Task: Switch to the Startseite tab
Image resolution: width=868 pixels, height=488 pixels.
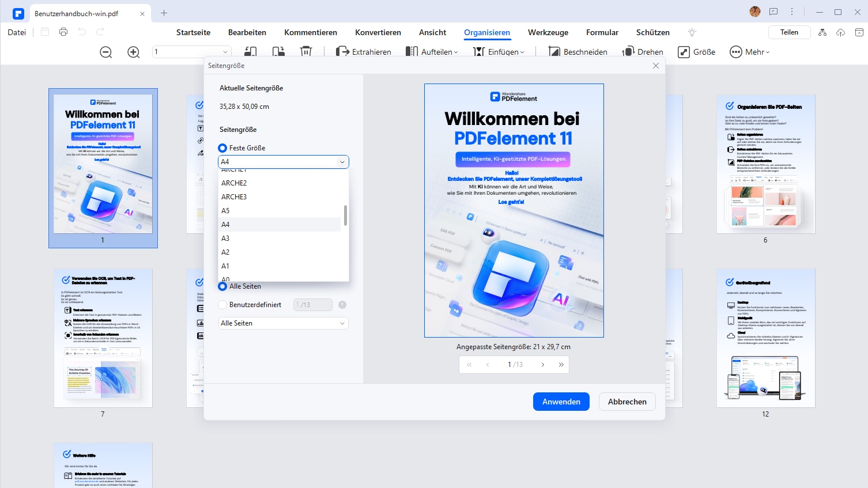Action: coord(193,32)
